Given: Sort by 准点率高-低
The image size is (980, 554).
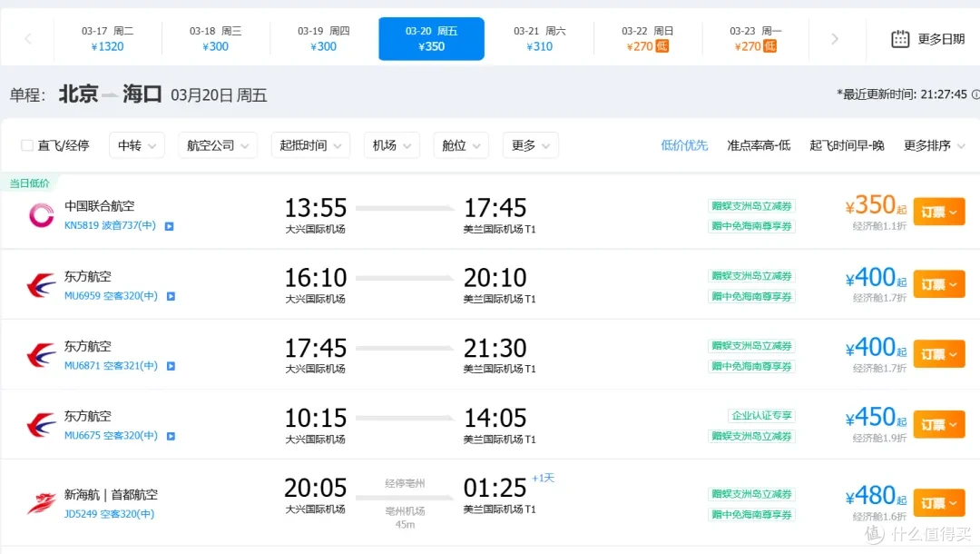Looking at the screenshot, I should point(759,145).
